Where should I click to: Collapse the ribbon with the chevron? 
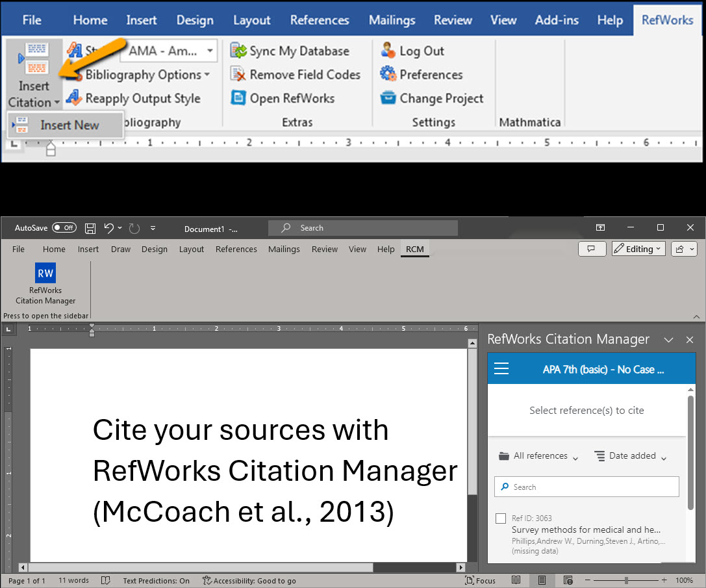point(696,317)
